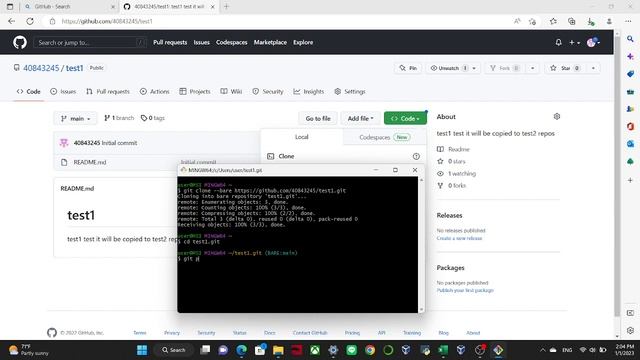The height and width of the screenshot is (360, 640).
Task: Open the 1 branch link
Action: pos(119,118)
